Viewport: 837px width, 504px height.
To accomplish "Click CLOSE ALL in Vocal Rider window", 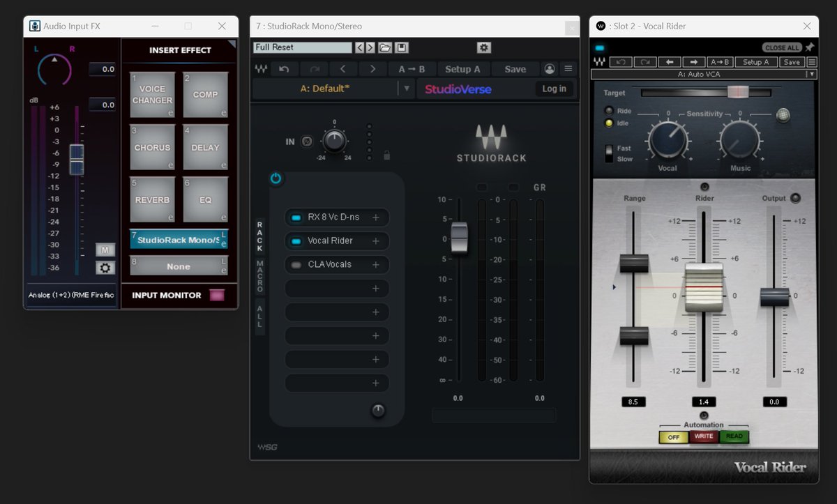I will pos(782,47).
